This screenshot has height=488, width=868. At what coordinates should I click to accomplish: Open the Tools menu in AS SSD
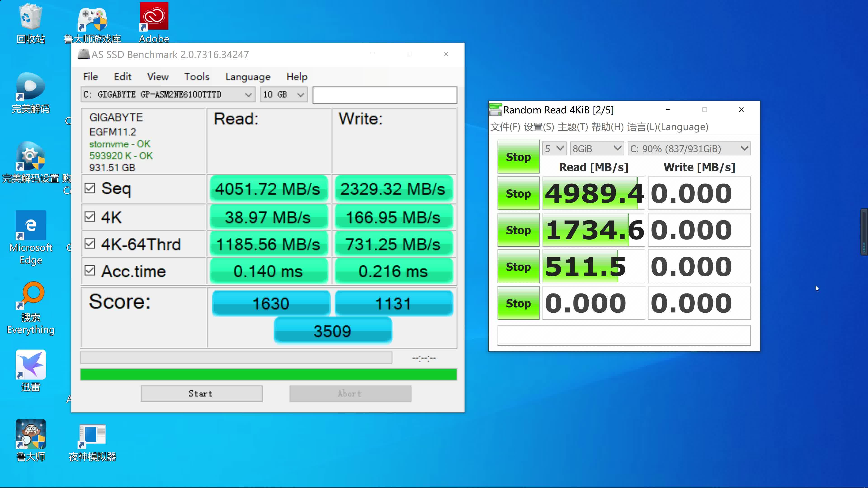pyautogui.click(x=197, y=76)
